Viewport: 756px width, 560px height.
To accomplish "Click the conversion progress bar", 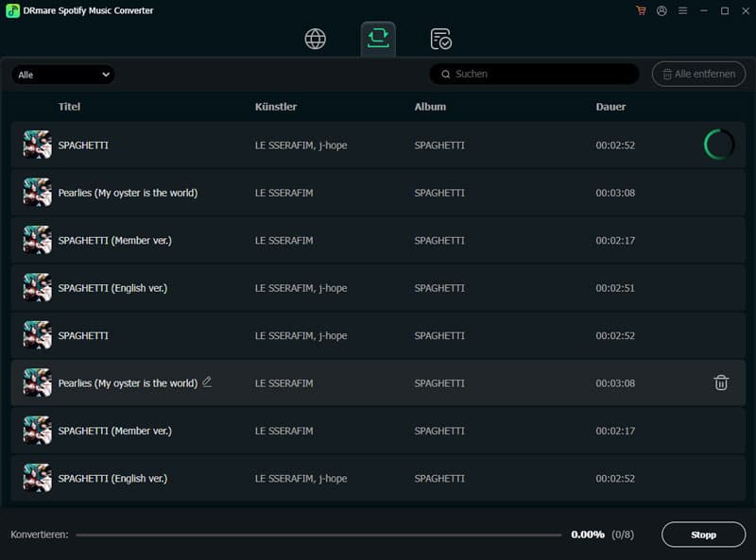I will [321, 534].
